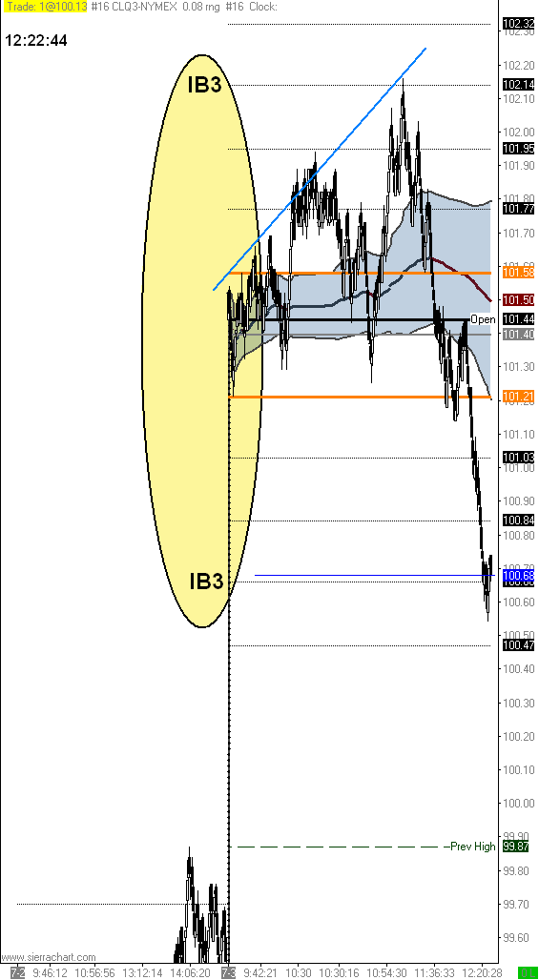Click the 102.14 price level label
The width and height of the screenshot is (539, 980).
(518, 85)
